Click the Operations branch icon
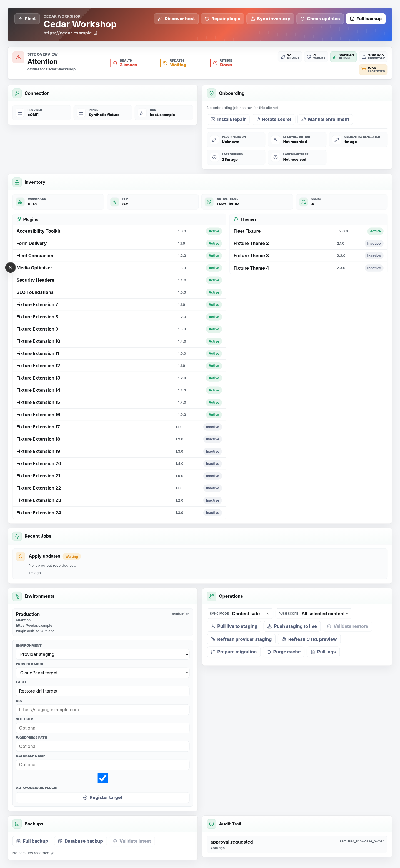This screenshot has width=400, height=868. point(211,596)
